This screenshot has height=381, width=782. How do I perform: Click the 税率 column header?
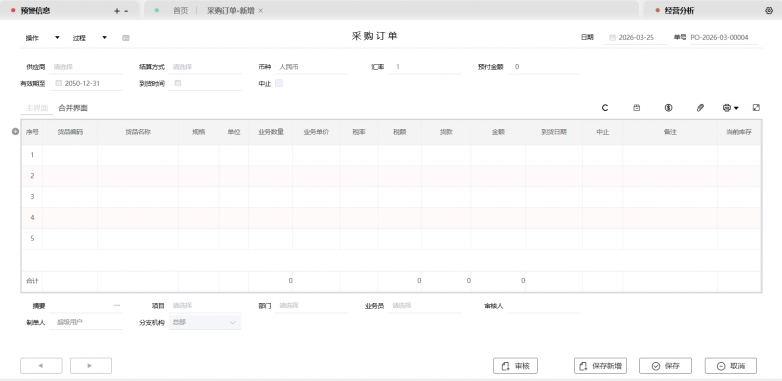coord(359,132)
